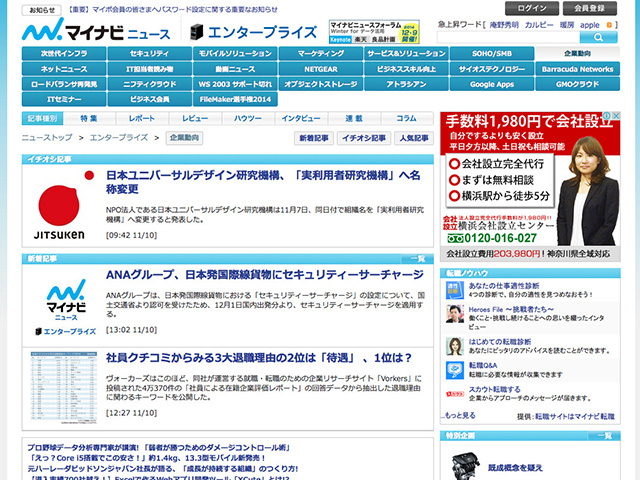Go to ニューストップ breadcrumb
This screenshot has height=480, width=640.
coord(47,138)
